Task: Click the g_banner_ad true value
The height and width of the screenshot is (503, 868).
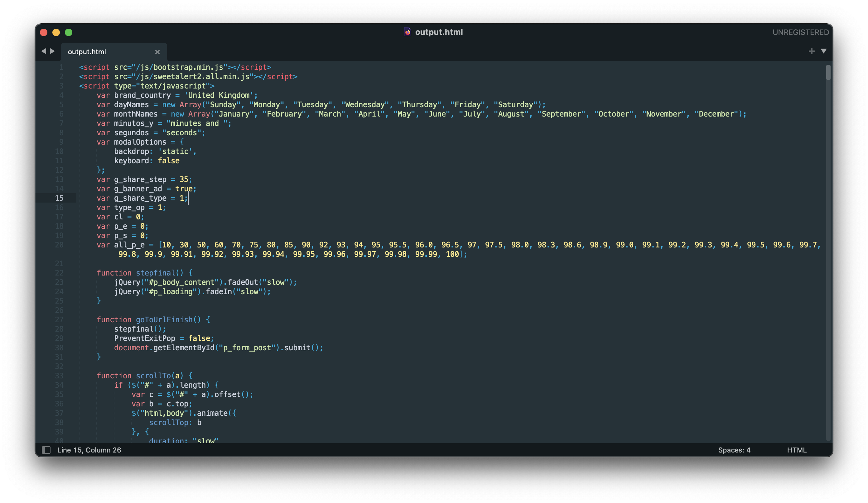Action: (184, 189)
